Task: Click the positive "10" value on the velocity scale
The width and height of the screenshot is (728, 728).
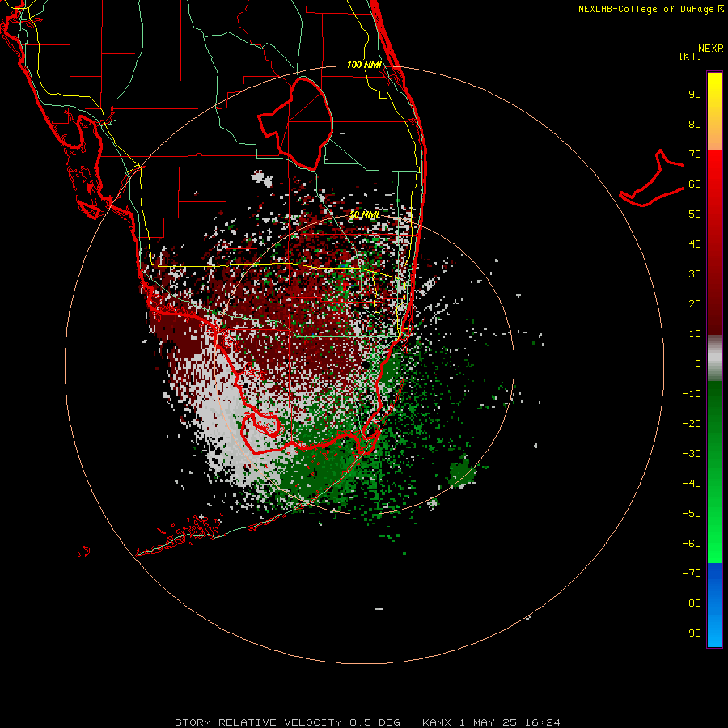Action: (695, 334)
